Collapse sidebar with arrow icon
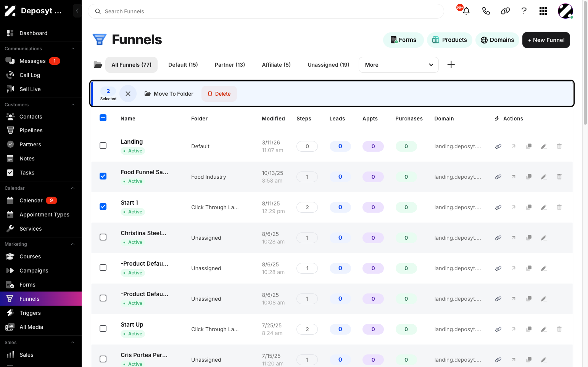Image resolution: width=588 pixels, height=367 pixels. tap(77, 11)
